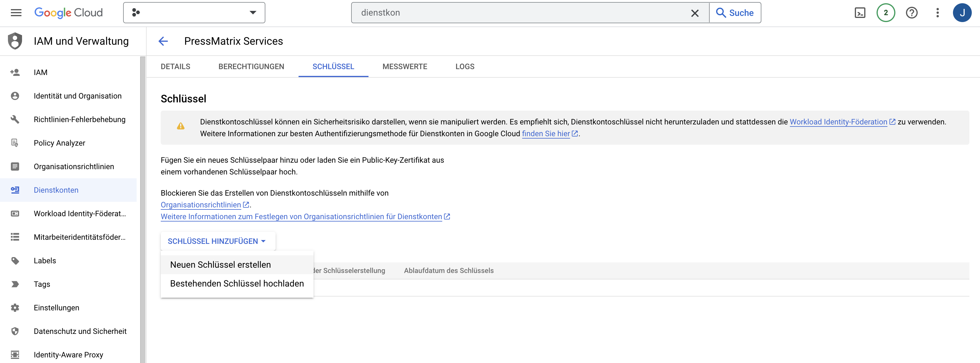The width and height of the screenshot is (980, 363).
Task: Click the Policy Analyzer document icon
Action: click(x=15, y=143)
